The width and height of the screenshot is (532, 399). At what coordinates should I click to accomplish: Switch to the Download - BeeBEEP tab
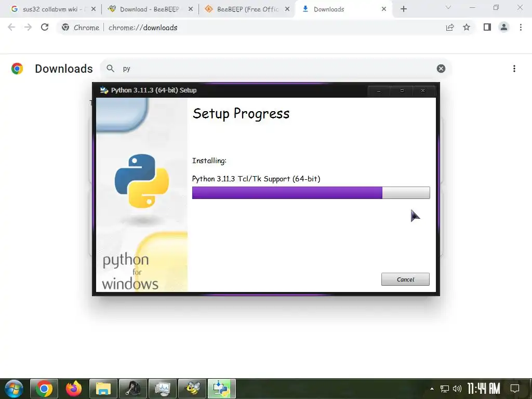(149, 9)
